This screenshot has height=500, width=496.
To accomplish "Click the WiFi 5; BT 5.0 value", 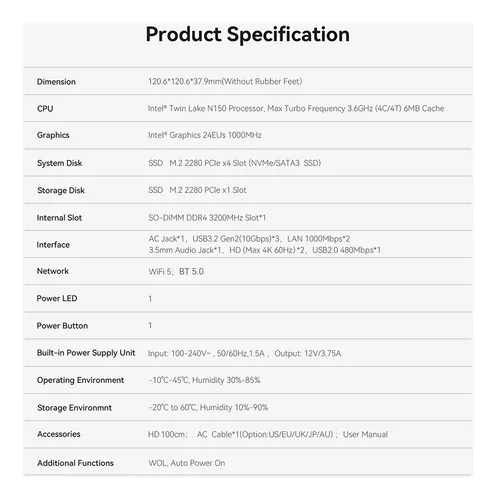I will [x=176, y=271].
